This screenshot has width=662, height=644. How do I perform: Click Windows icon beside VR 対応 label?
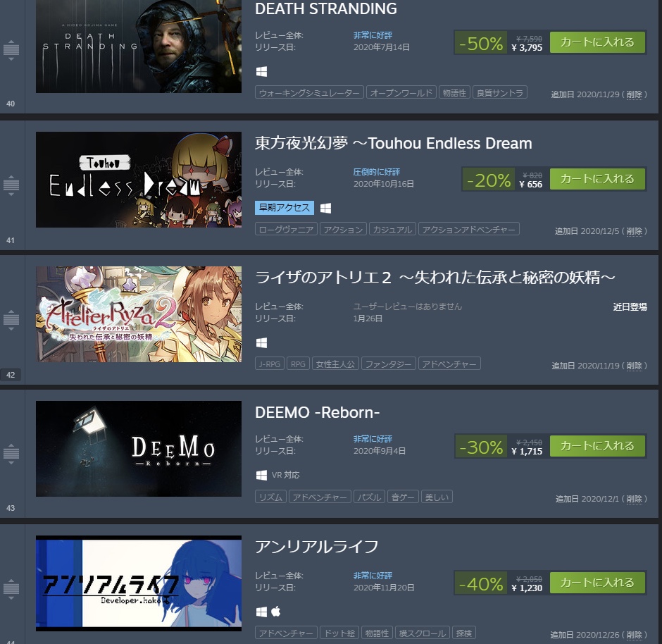point(261,475)
